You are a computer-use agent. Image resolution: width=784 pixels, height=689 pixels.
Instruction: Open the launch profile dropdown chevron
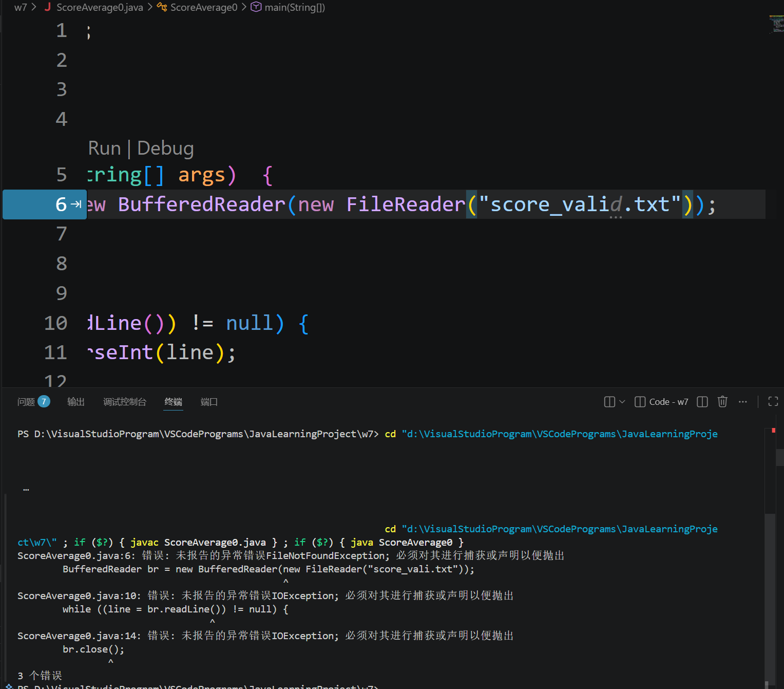(622, 402)
